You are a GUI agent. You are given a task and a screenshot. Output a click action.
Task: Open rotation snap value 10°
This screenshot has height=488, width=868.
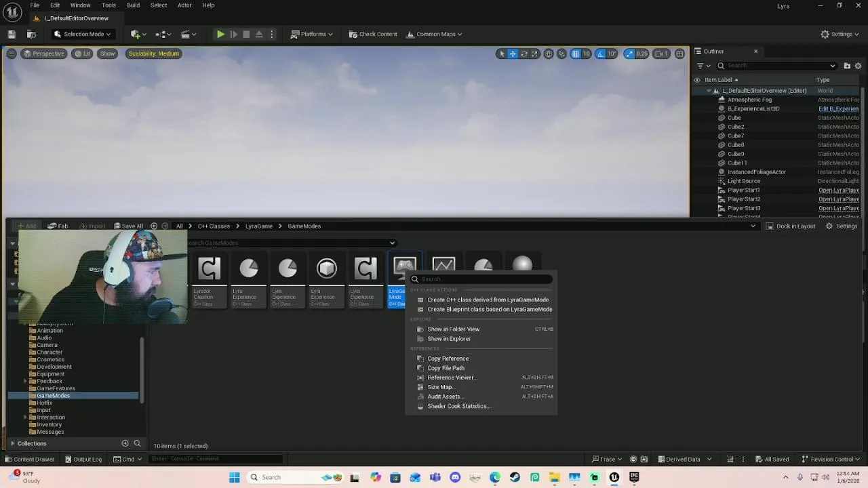pyautogui.click(x=612, y=54)
